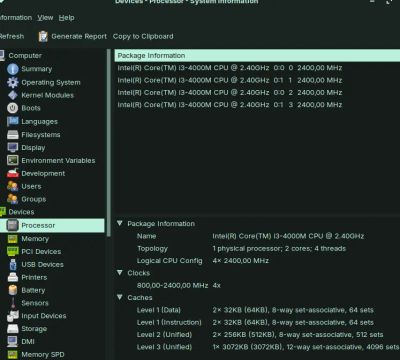Screen dimensions: 400x360
Task: Click the Level 1 (Data) cache row
Action: 257,310
